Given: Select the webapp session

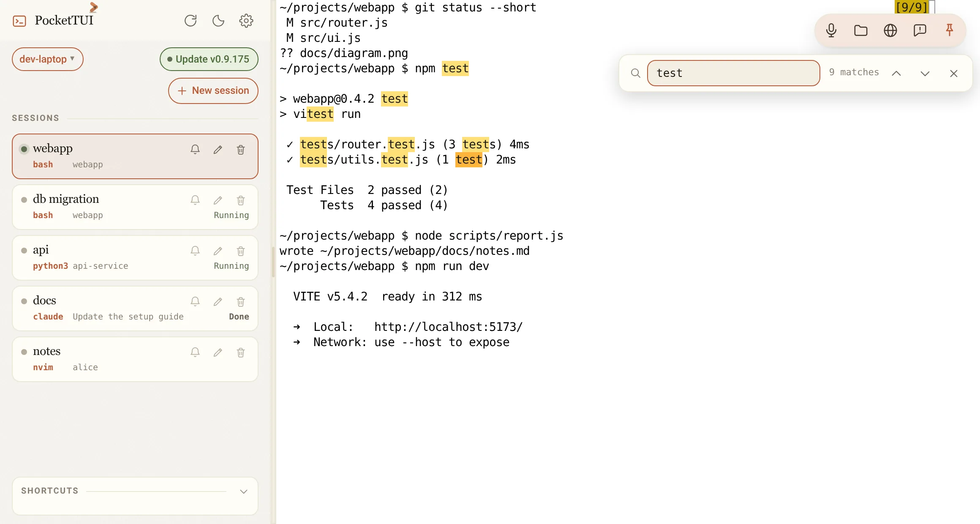Looking at the screenshot, I should tap(135, 156).
